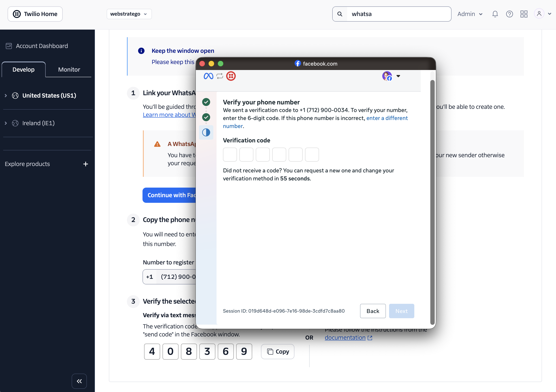Expand the user menu chevron
This screenshot has width=556, height=392.
549,14
